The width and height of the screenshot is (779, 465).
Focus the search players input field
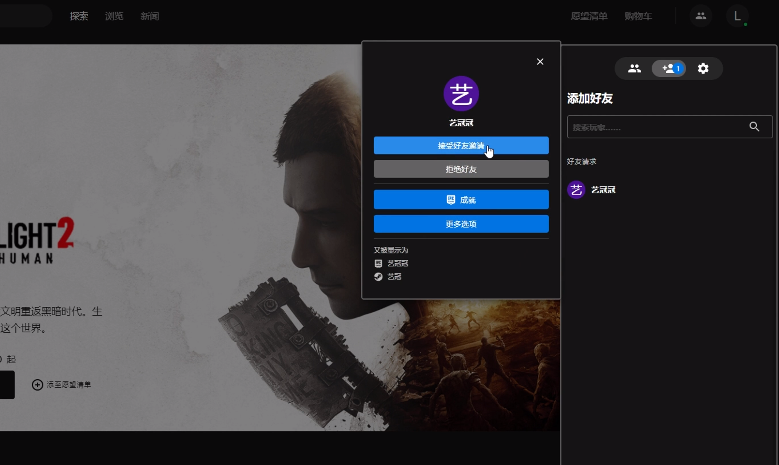tap(655, 127)
